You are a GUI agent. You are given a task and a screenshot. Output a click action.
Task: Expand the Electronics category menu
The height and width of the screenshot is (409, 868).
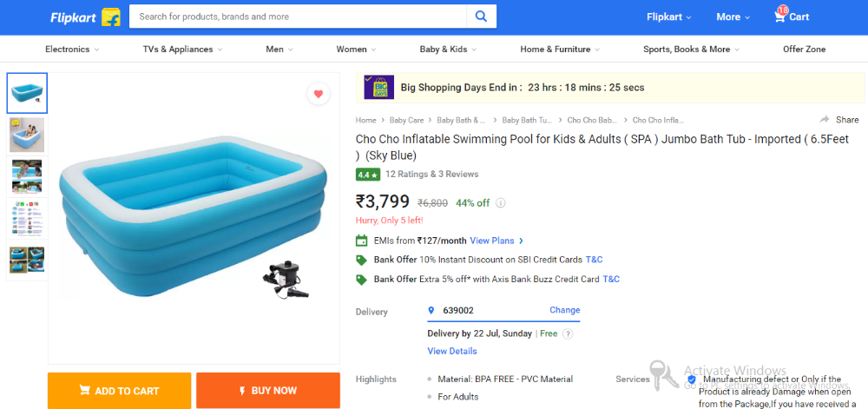[72, 49]
